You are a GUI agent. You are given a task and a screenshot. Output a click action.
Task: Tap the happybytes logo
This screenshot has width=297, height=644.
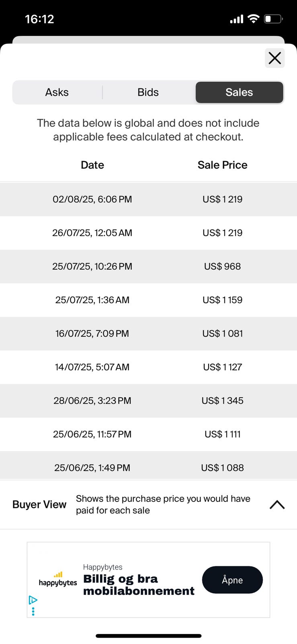click(58, 580)
